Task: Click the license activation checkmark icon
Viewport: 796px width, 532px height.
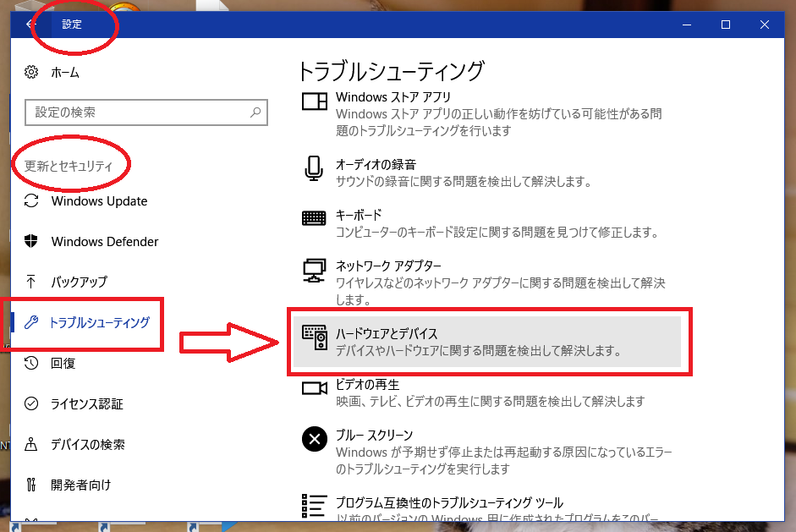Action: pyautogui.click(x=31, y=403)
